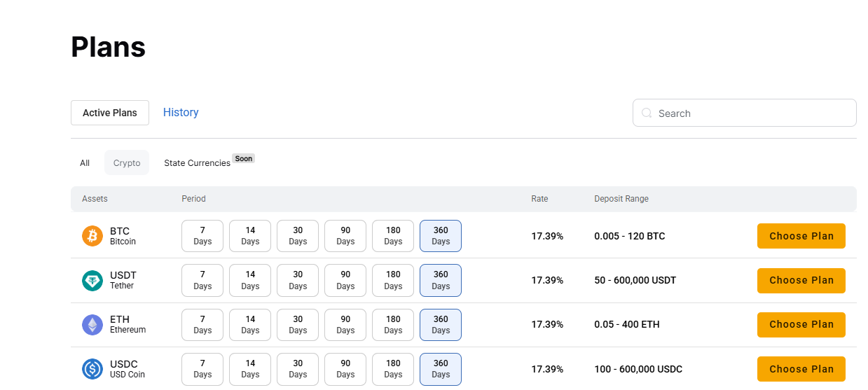Open the History tab
This screenshot has width=868, height=390.
181,112
